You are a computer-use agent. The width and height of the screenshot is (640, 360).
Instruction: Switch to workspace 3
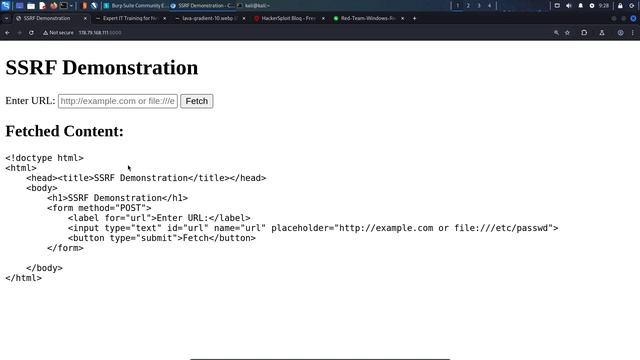coord(479,6)
